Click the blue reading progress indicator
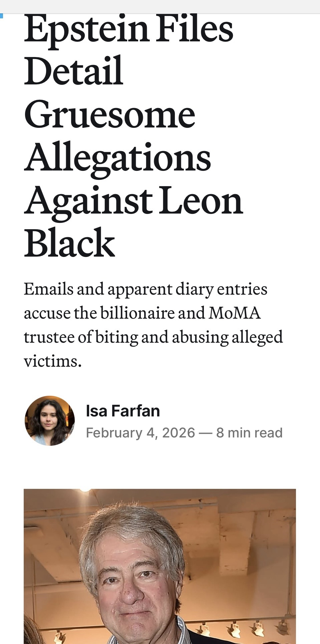The image size is (320, 644). 1,16
